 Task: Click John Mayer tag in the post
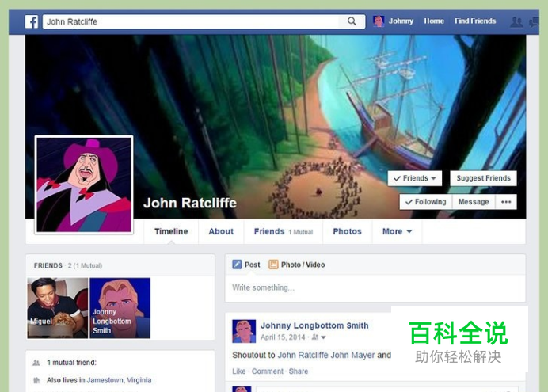click(x=352, y=355)
